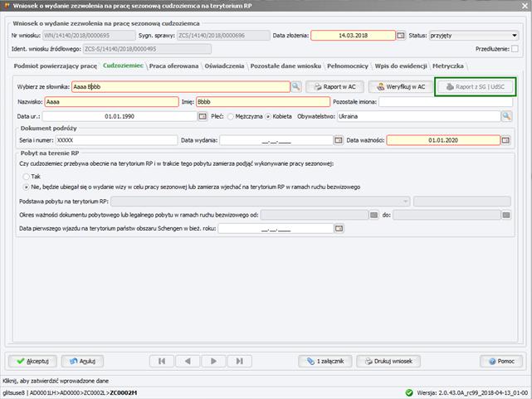Open calendar icon for Data ur. field
This screenshot has height=399, width=532.
point(203,116)
